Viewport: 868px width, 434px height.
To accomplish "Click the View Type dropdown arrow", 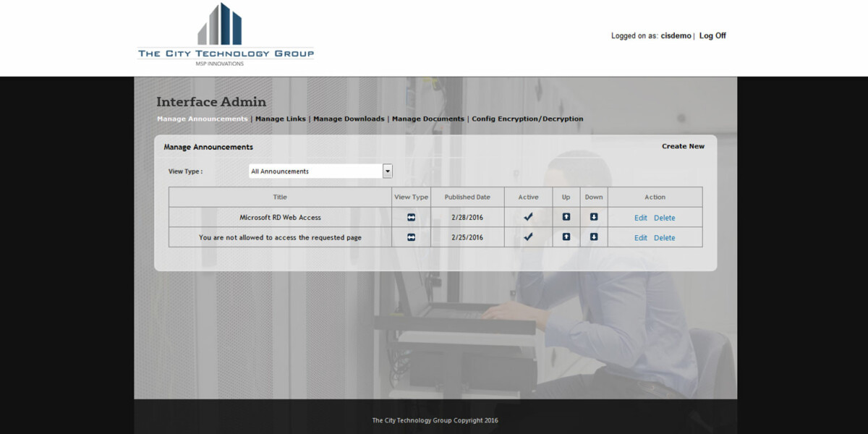I will (x=388, y=171).
